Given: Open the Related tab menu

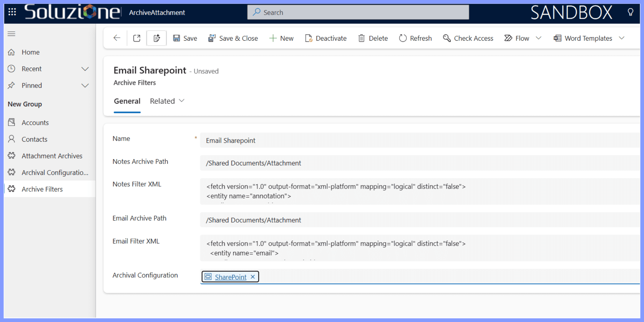Looking at the screenshot, I should point(167,101).
